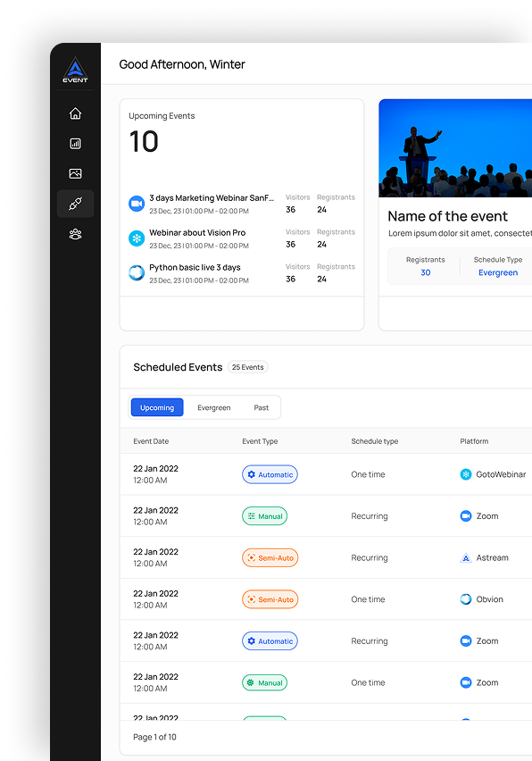Click the Obvion platform icon
This screenshot has width=532, height=761.
466,599
